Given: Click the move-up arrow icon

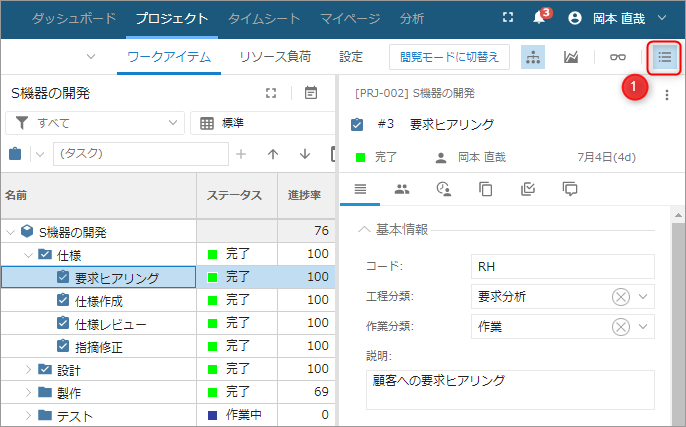Looking at the screenshot, I should pyautogui.click(x=273, y=154).
